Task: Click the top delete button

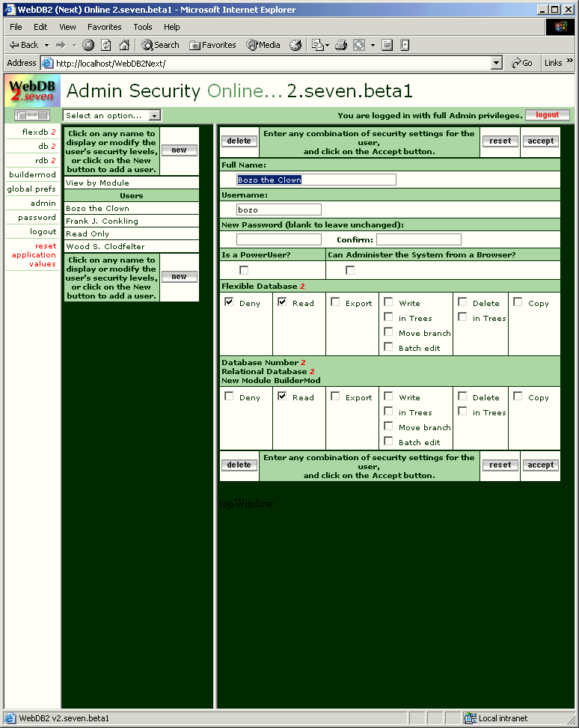Action: pyautogui.click(x=239, y=141)
